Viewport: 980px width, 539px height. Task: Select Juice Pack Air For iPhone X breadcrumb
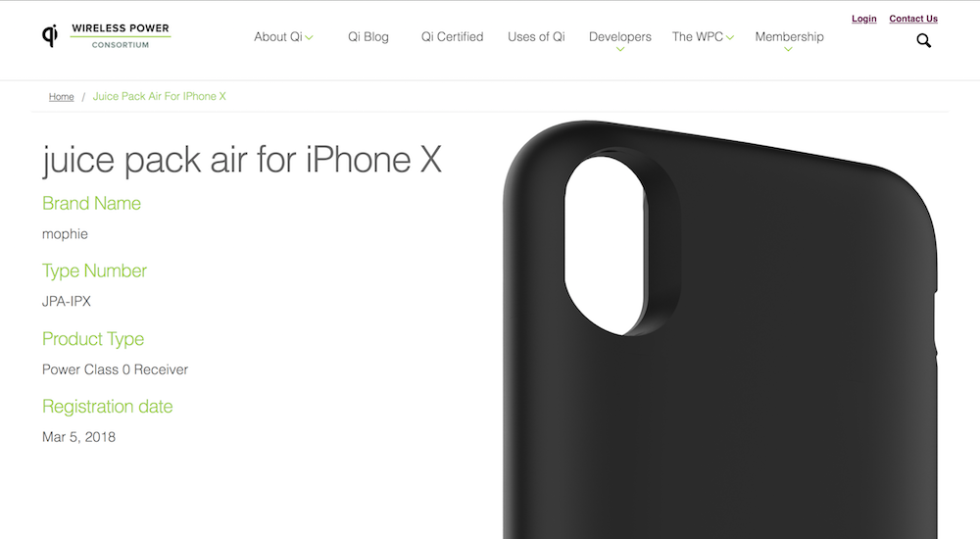coord(160,96)
